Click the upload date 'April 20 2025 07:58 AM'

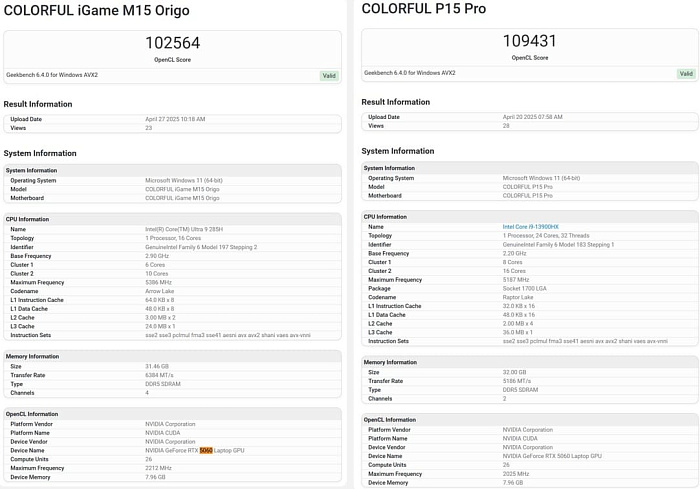point(533,117)
